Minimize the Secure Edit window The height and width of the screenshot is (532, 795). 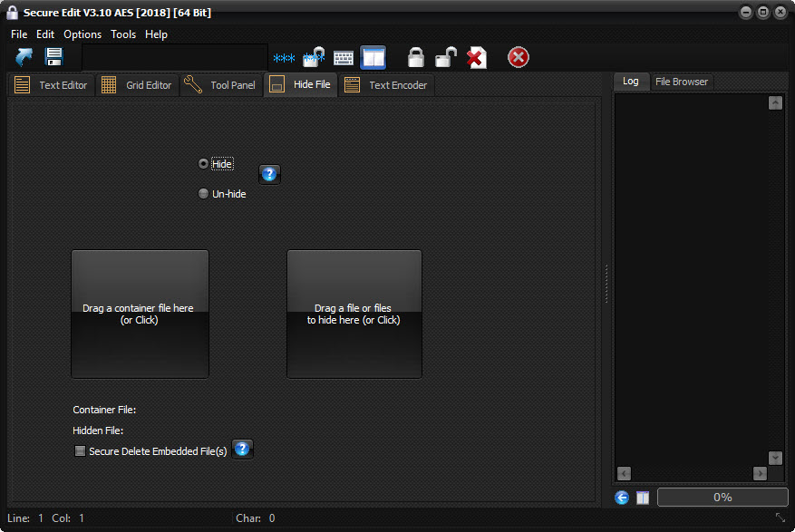[746, 12]
